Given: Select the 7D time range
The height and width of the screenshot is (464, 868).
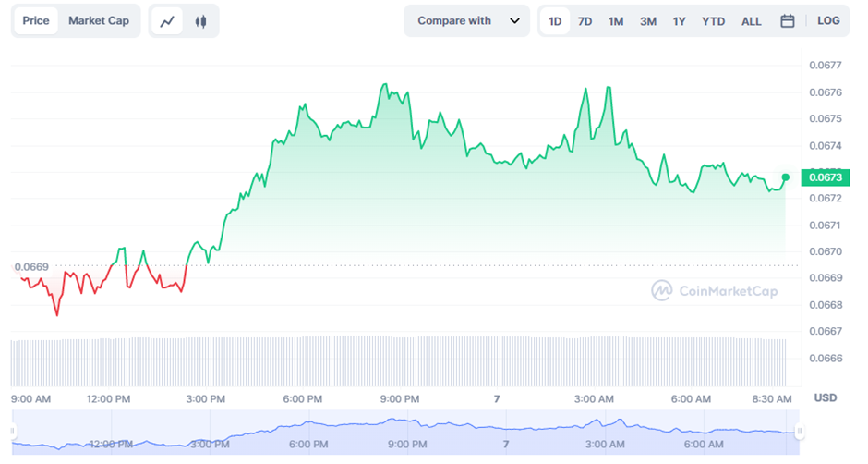Looking at the screenshot, I should coord(585,20).
